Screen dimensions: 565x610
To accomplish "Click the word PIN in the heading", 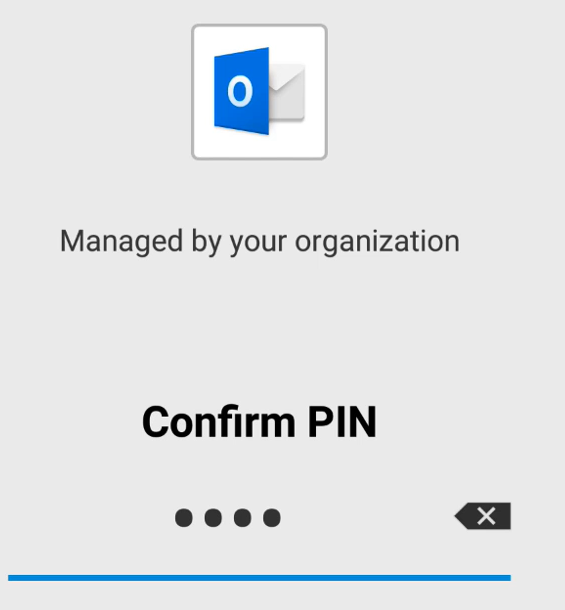I will (x=342, y=422).
